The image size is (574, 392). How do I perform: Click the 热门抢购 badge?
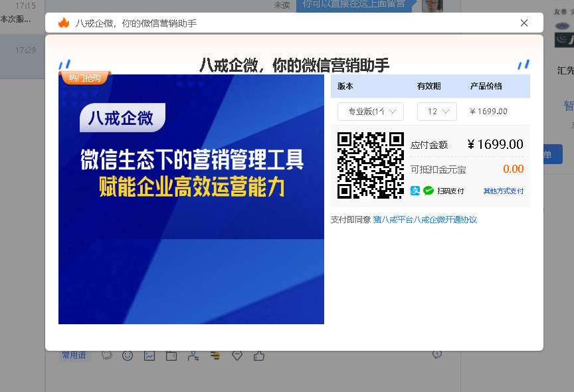click(x=85, y=78)
